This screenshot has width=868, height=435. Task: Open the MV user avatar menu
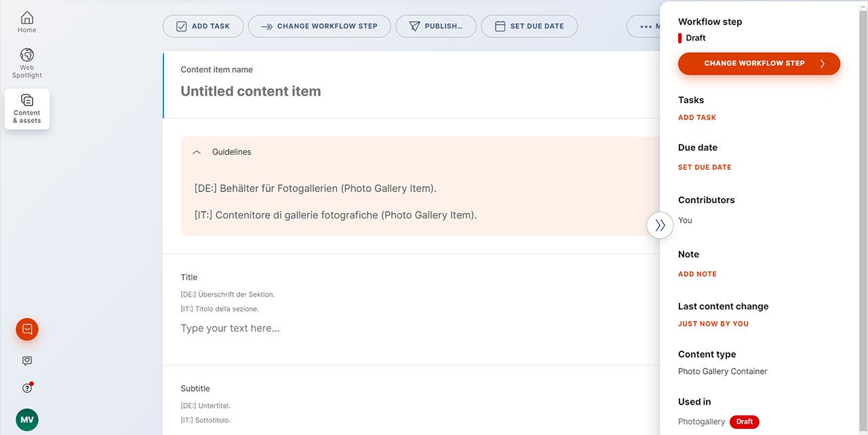click(x=27, y=419)
